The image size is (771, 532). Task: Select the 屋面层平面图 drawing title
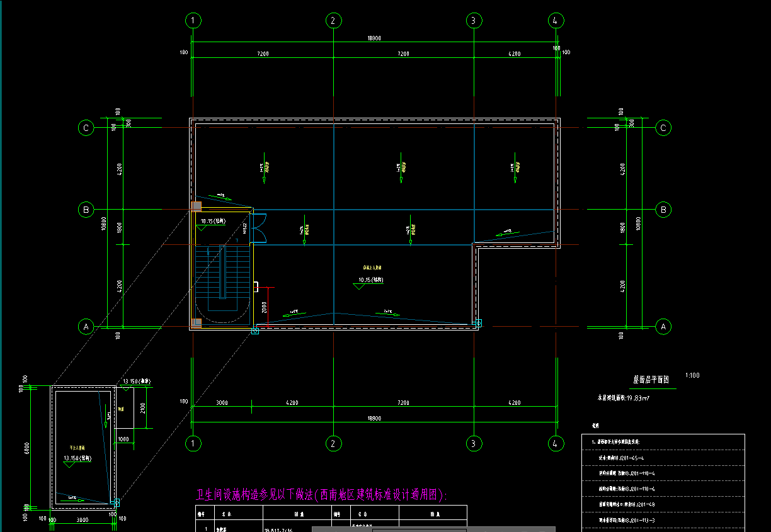tap(651, 380)
